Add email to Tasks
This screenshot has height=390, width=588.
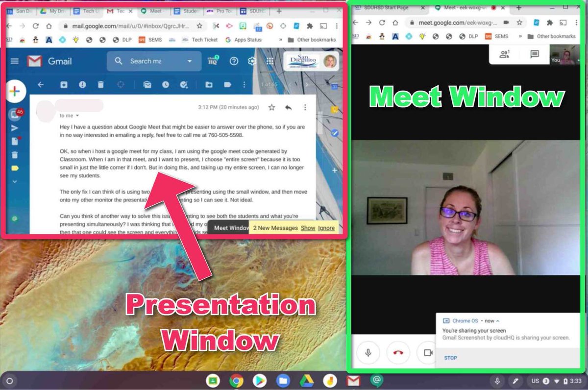click(184, 85)
